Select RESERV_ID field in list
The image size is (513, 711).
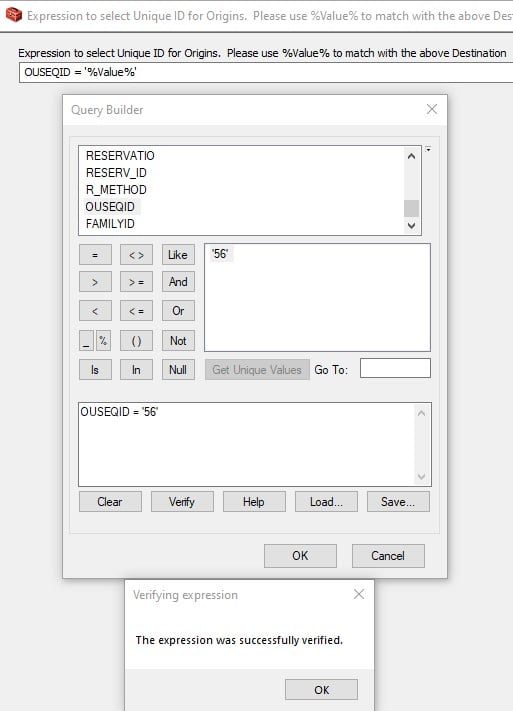(x=116, y=173)
